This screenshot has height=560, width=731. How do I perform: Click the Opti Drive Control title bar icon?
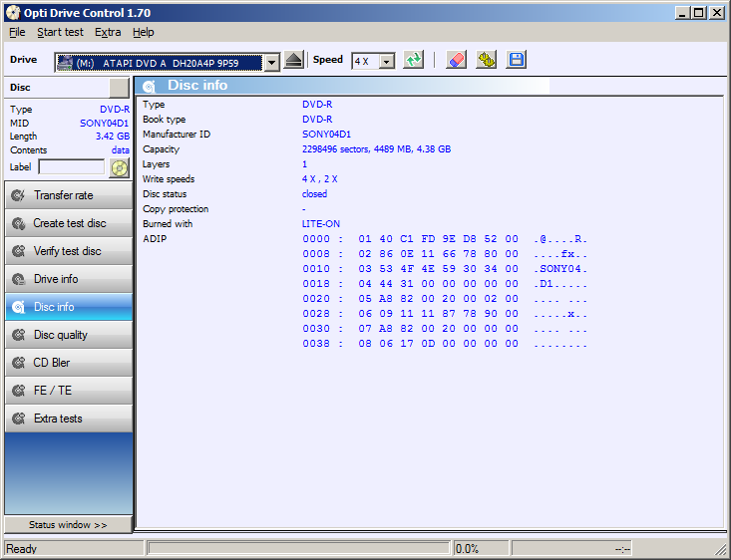(x=13, y=13)
